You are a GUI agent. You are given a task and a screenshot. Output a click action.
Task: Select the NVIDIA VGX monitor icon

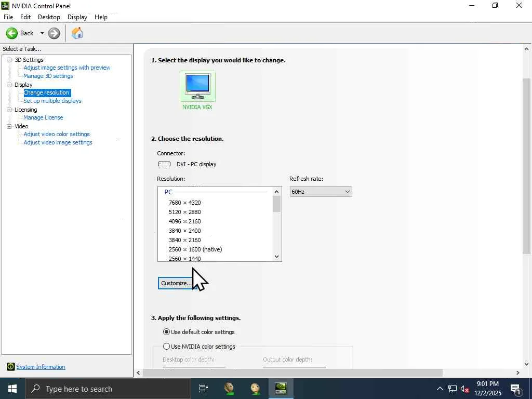point(197,86)
